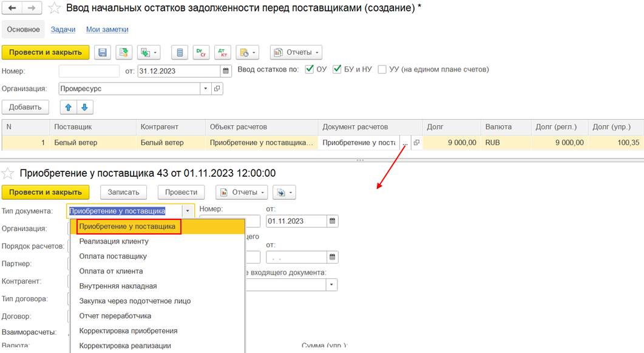Click the floppy disk save icon

point(103,53)
